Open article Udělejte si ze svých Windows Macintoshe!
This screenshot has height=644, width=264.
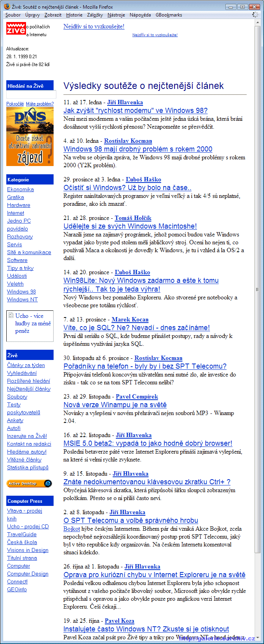point(130,226)
